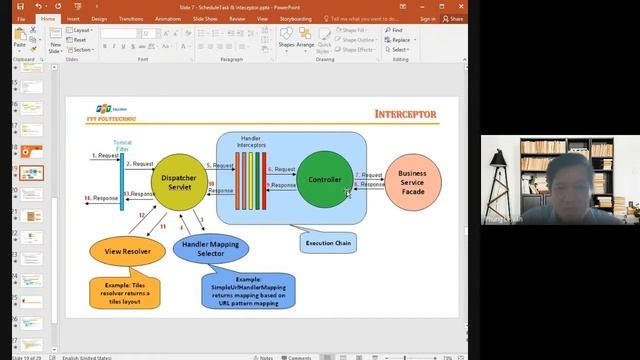Clear all text formatting
This screenshot has width=640, height=360.
click(x=188, y=33)
